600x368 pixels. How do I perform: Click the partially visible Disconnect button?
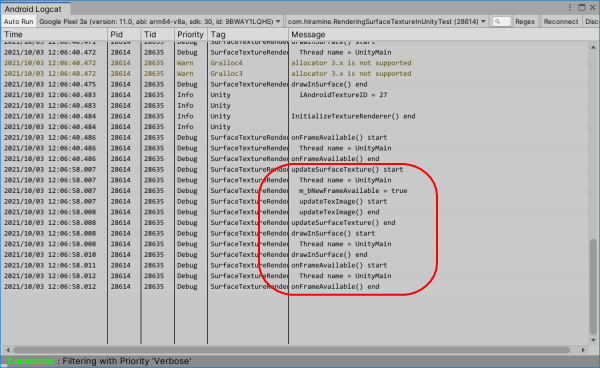coord(591,21)
